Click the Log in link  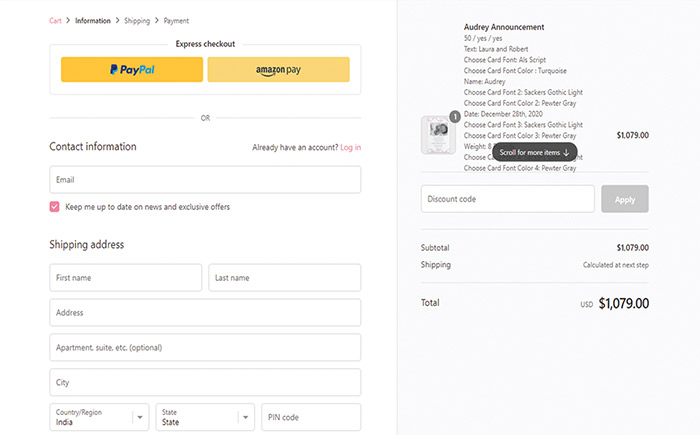click(350, 147)
